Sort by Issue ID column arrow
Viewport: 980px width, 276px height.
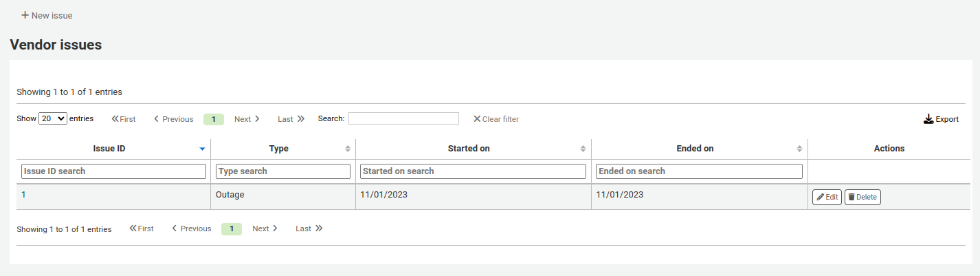202,149
